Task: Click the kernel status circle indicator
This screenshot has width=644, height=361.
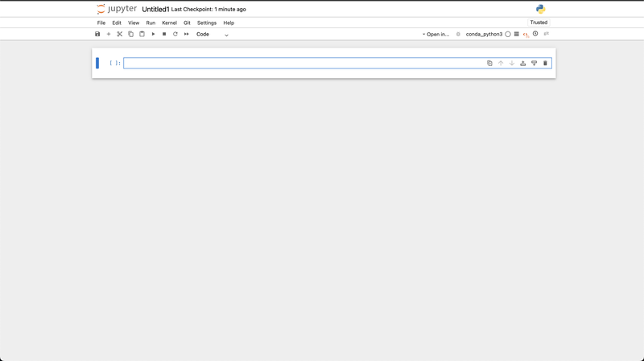Action: pos(508,35)
